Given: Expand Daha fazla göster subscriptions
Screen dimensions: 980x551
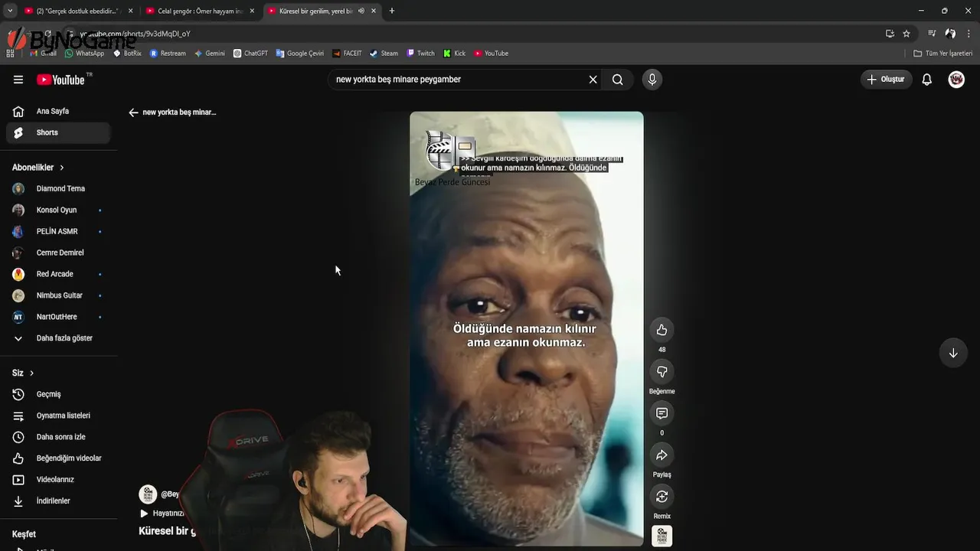Looking at the screenshot, I should 58,338.
